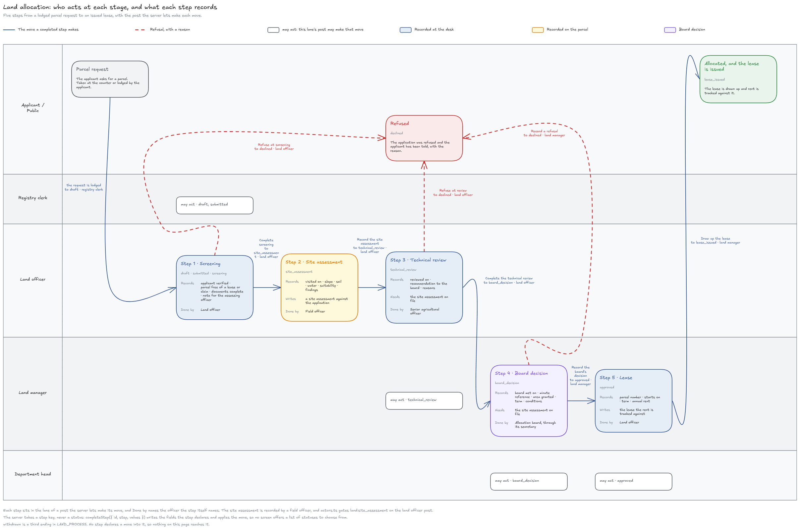Click the footnote about 'withdrawn is a third ending'

coord(106,524)
